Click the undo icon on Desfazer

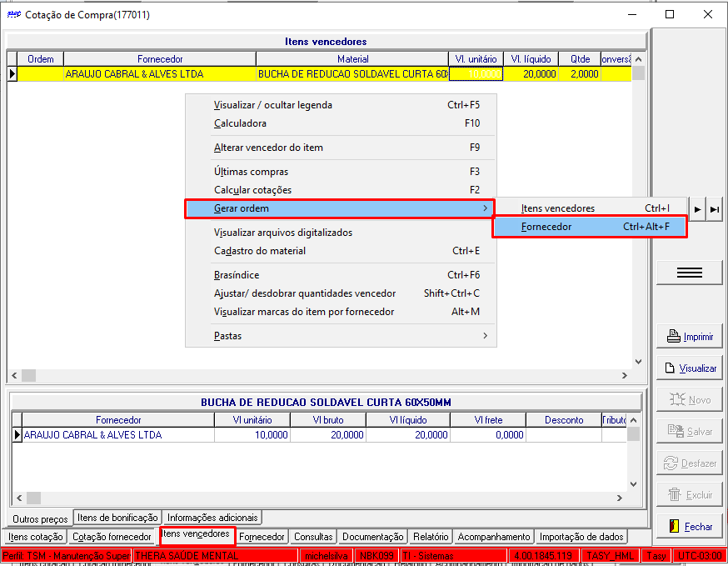pos(671,463)
